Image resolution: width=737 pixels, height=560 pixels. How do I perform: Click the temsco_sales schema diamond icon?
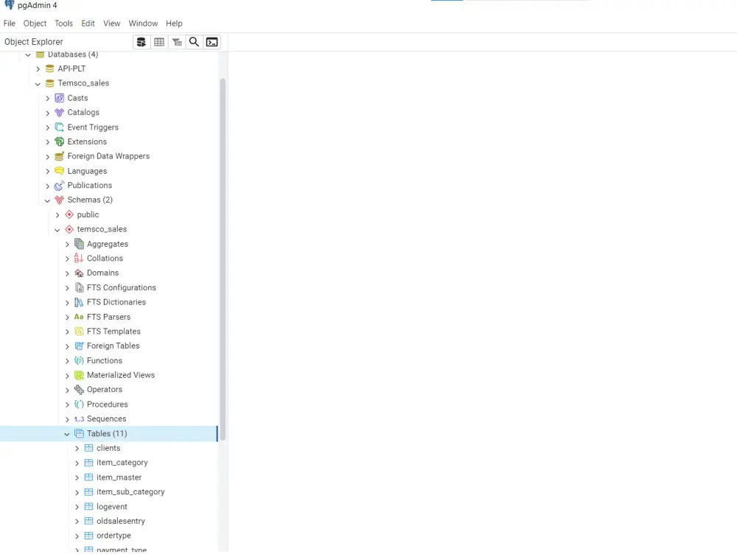point(69,229)
